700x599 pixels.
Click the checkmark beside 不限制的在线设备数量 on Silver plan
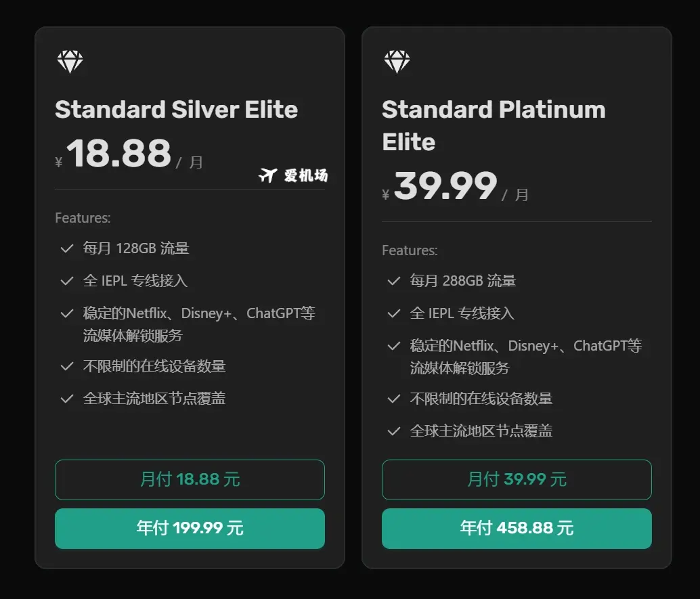click(67, 366)
